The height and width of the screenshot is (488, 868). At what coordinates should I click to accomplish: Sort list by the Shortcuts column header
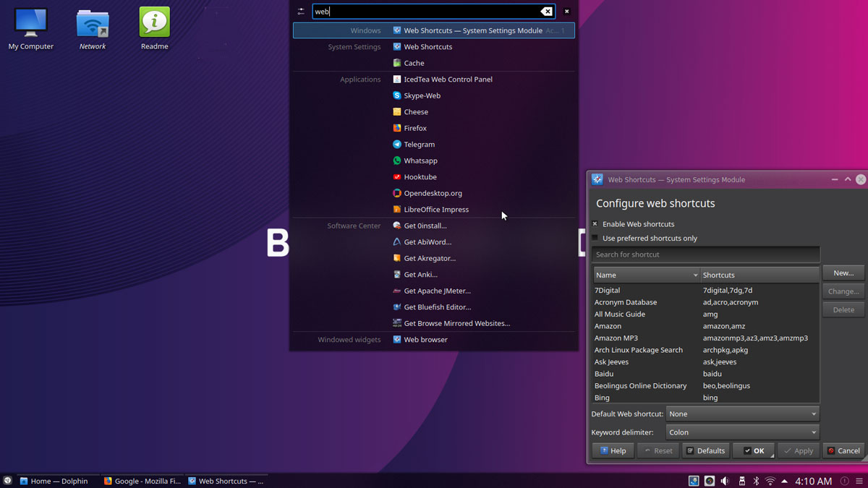coord(759,275)
